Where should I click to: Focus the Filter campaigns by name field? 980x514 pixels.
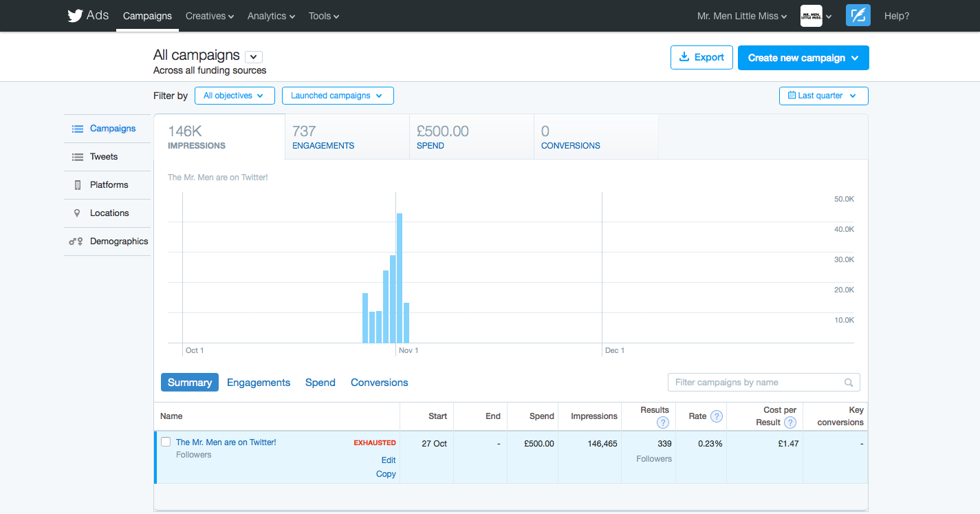pyautogui.click(x=763, y=383)
